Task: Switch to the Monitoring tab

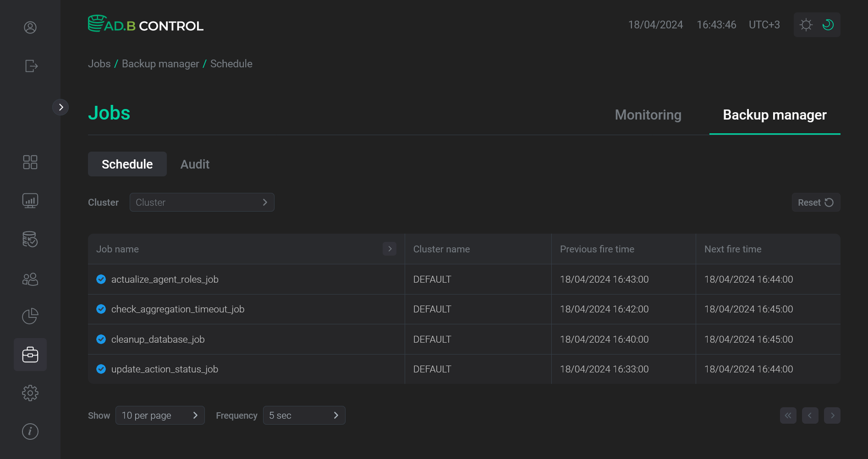Action: coord(648,115)
